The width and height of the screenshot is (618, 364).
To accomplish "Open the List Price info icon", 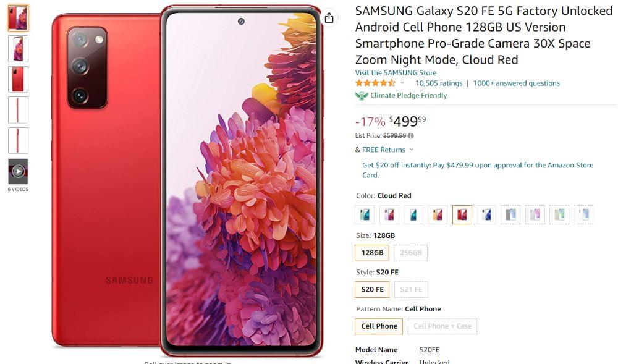I will pos(411,136).
